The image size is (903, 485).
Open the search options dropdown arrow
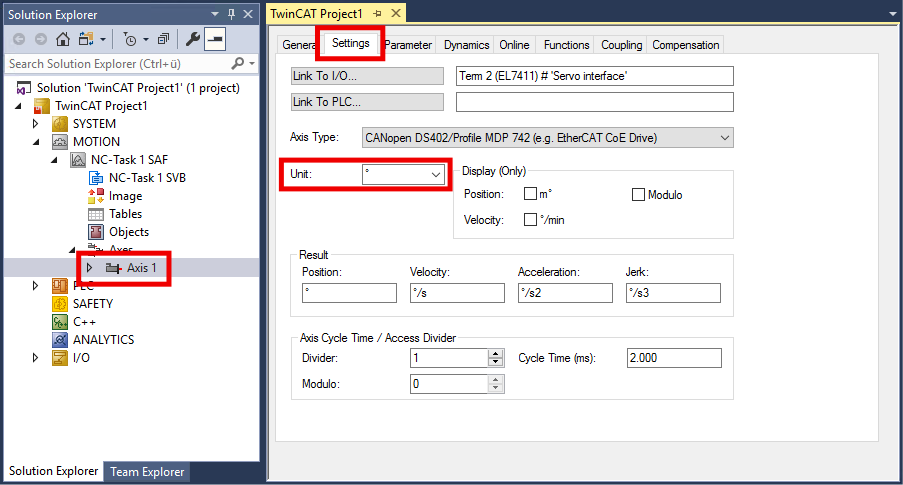[252, 63]
